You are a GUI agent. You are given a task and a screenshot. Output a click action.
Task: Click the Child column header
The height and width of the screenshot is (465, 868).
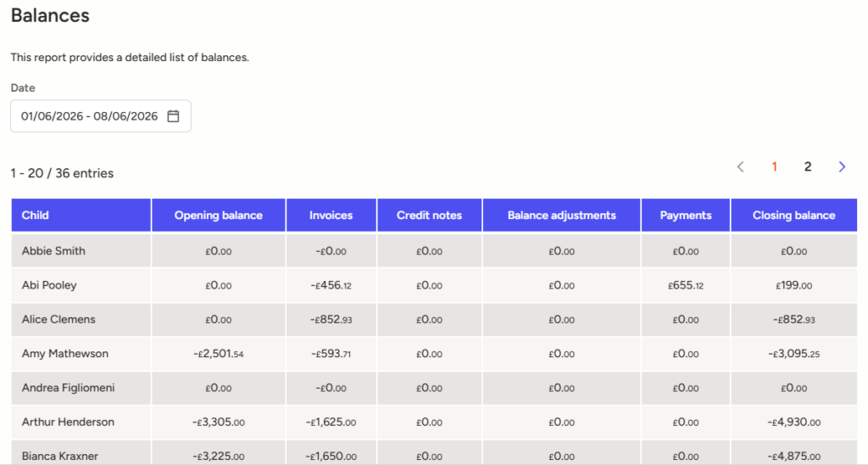click(x=81, y=215)
